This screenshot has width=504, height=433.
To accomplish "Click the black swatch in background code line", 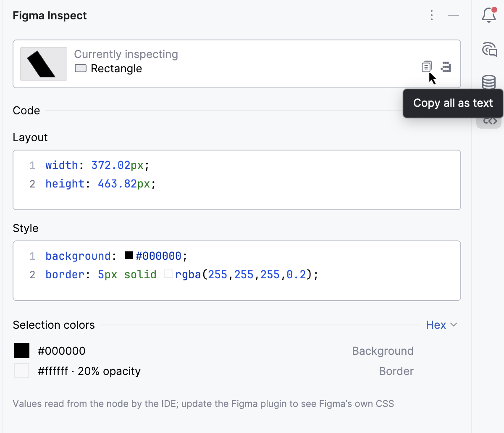I will [x=129, y=255].
